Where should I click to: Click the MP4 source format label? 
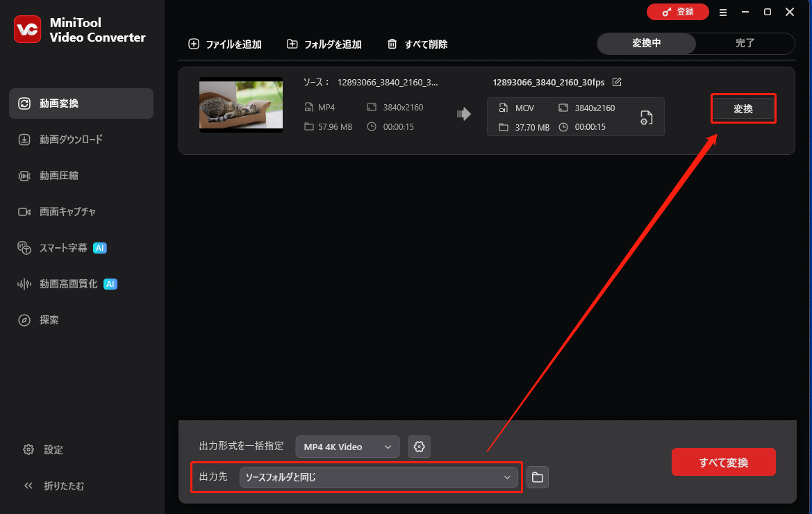coord(326,108)
